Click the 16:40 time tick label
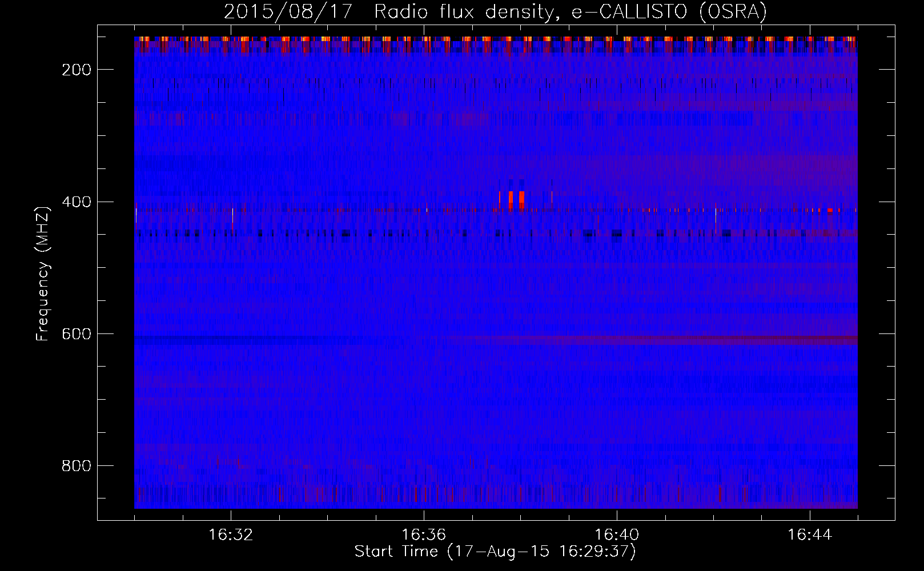Screen dimensions: 924x571 [x=617, y=535]
